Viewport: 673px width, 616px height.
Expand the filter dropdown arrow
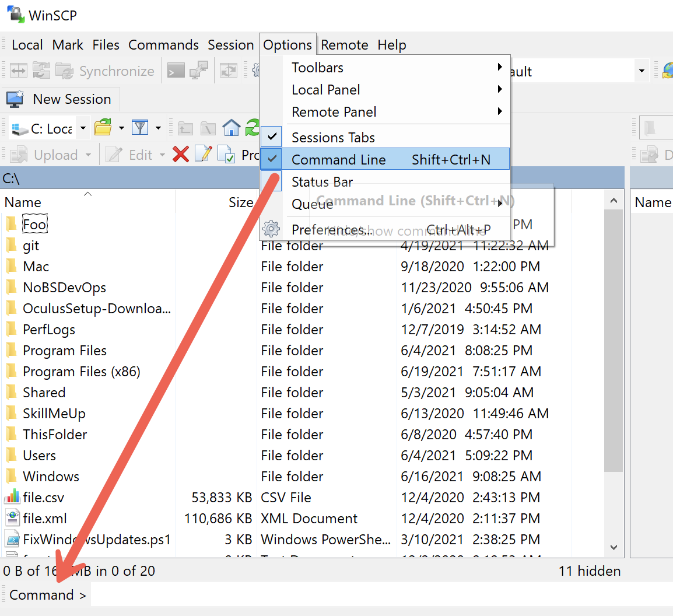point(159,128)
